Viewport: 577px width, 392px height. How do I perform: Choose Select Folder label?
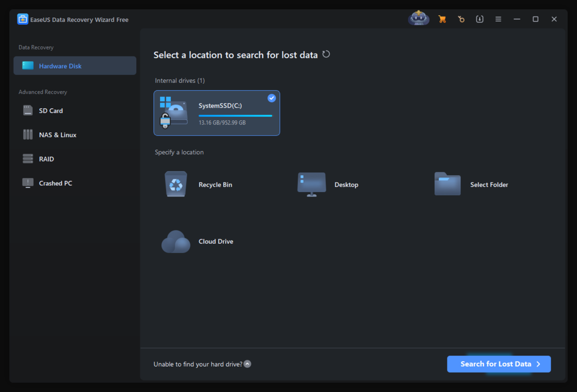tap(489, 185)
